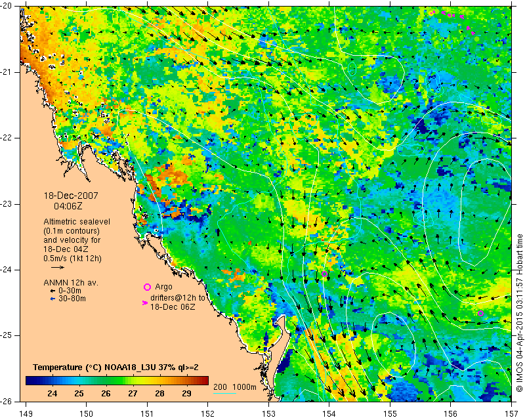
Task: Click the Argo float marker near 154E 24S
Action: 324,274
